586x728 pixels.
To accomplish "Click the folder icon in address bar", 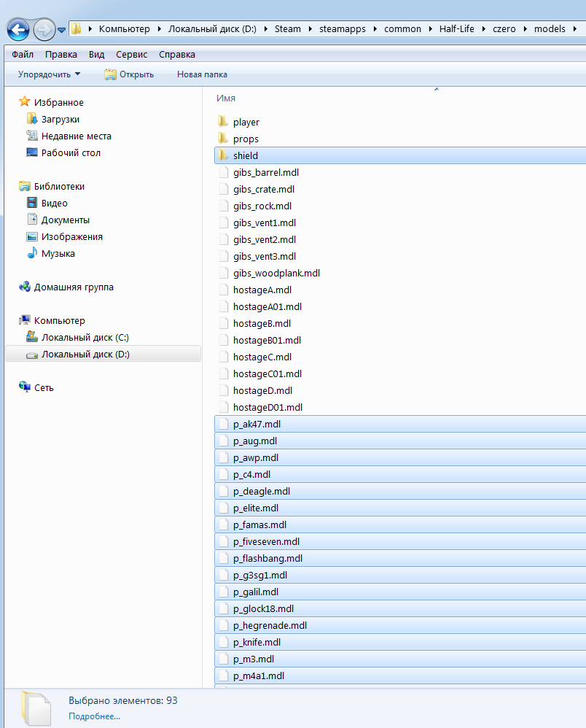I will click(76, 28).
